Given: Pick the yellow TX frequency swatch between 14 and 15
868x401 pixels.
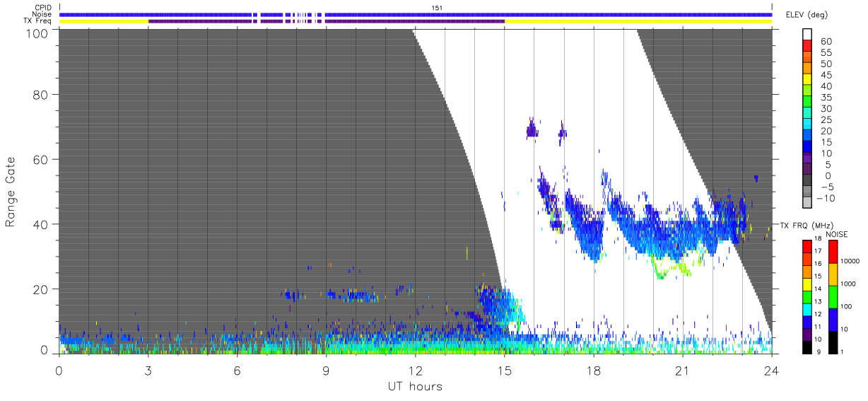Looking at the screenshot, I should point(807,284).
